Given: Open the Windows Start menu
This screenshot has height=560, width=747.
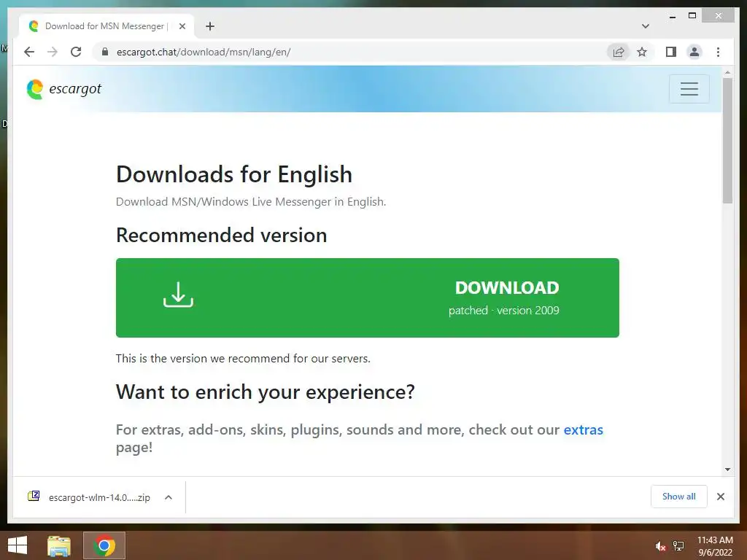Looking at the screenshot, I should tap(18, 545).
